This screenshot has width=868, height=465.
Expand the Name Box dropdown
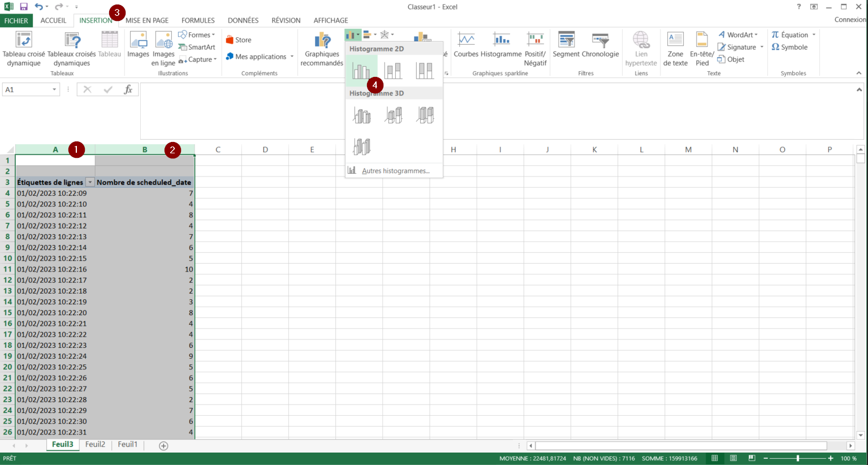coord(54,89)
